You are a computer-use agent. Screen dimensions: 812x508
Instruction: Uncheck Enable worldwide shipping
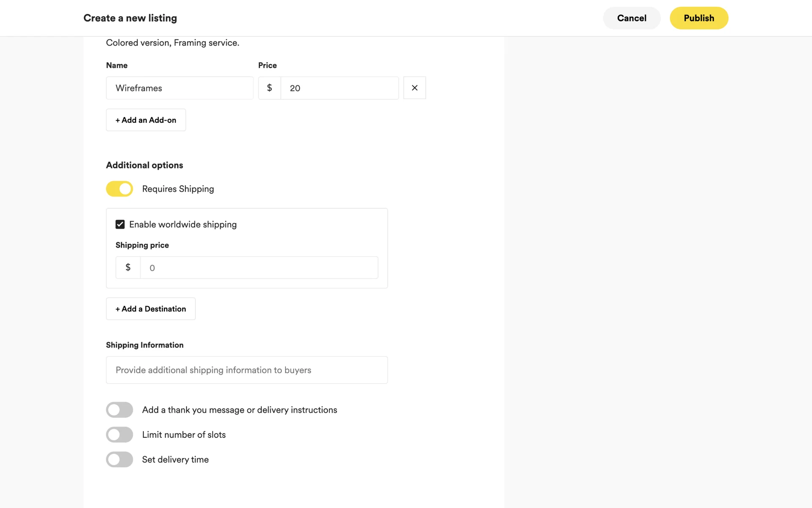tap(120, 224)
